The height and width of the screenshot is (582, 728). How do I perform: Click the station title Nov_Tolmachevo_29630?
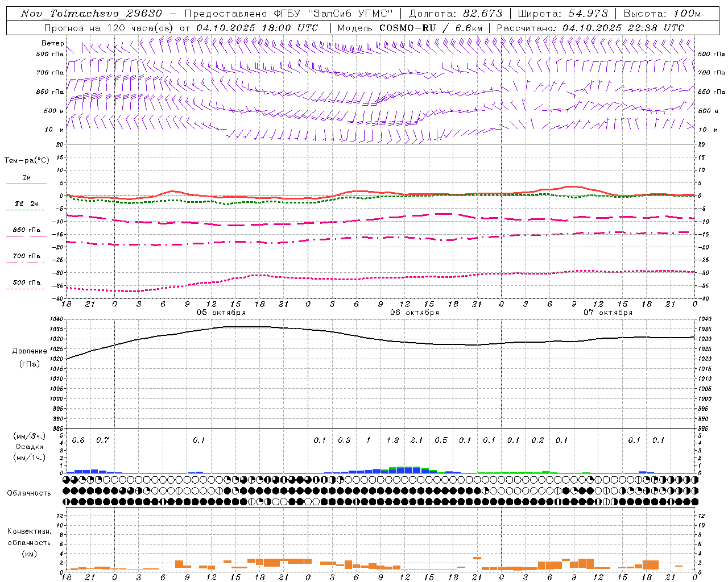pos(92,14)
